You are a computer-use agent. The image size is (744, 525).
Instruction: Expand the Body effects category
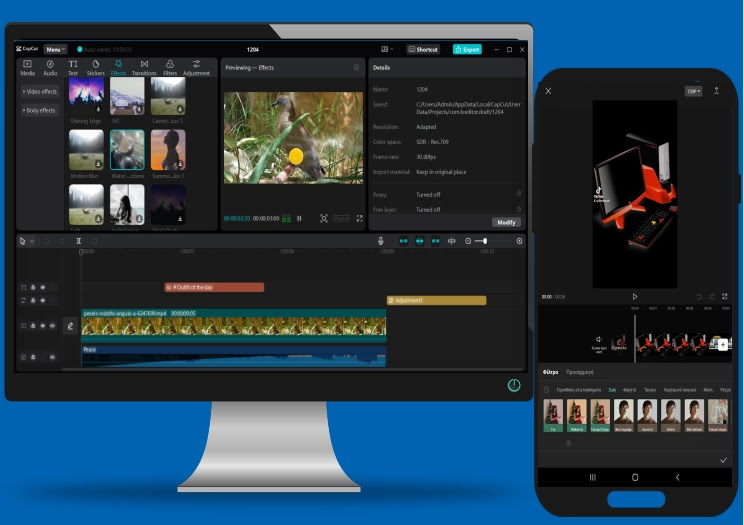coord(39,111)
